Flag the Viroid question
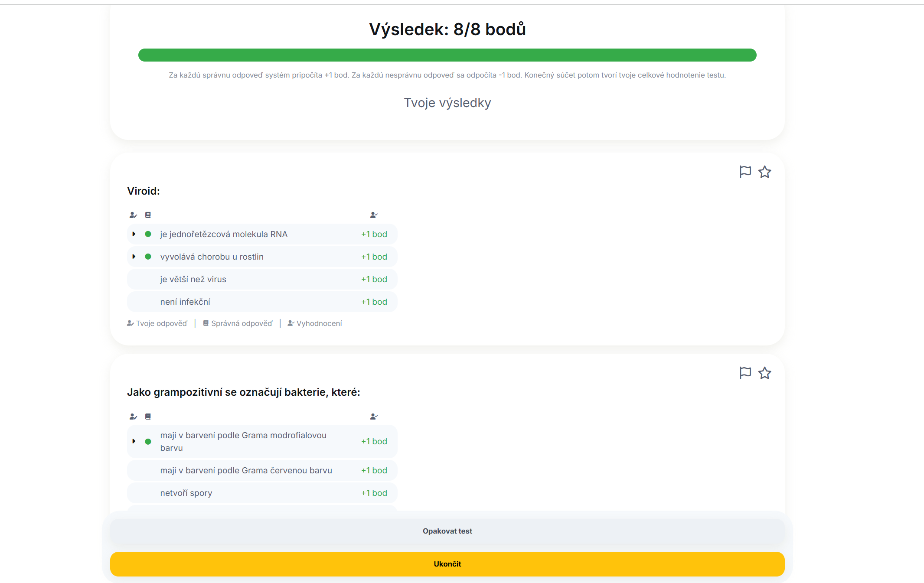This screenshot has width=924, height=583. (x=745, y=172)
